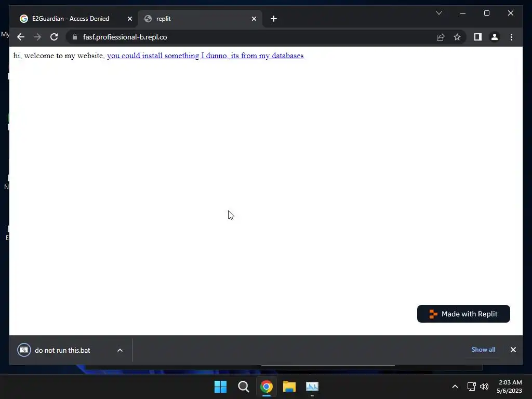Open the Chrome profile menu
The width and height of the screenshot is (532, 399).
[x=495, y=37]
